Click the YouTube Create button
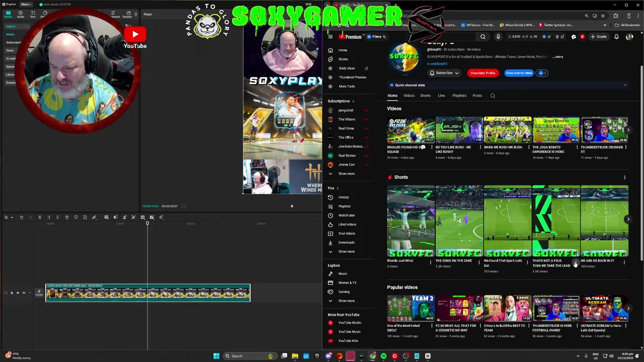 599,37
